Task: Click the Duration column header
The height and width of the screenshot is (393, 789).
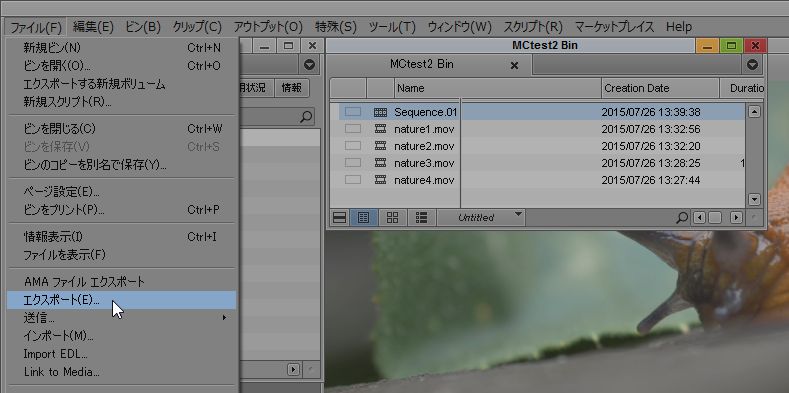Action: 742,88
